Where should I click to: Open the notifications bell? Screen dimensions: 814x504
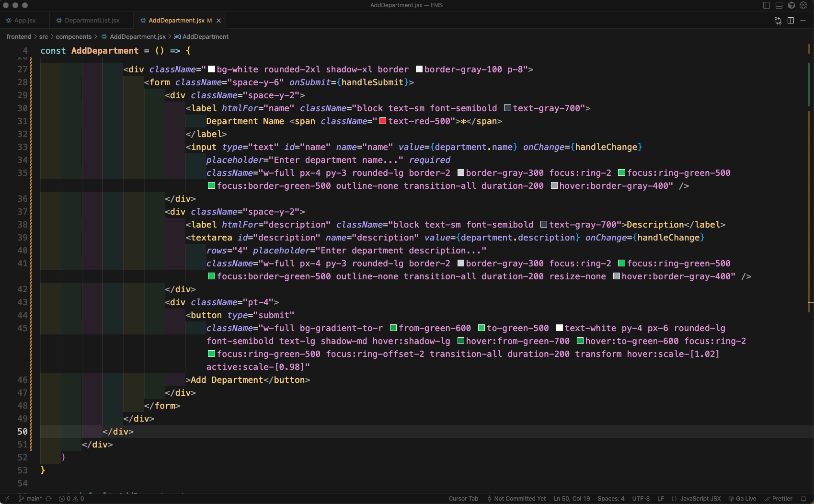click(803, 499)
